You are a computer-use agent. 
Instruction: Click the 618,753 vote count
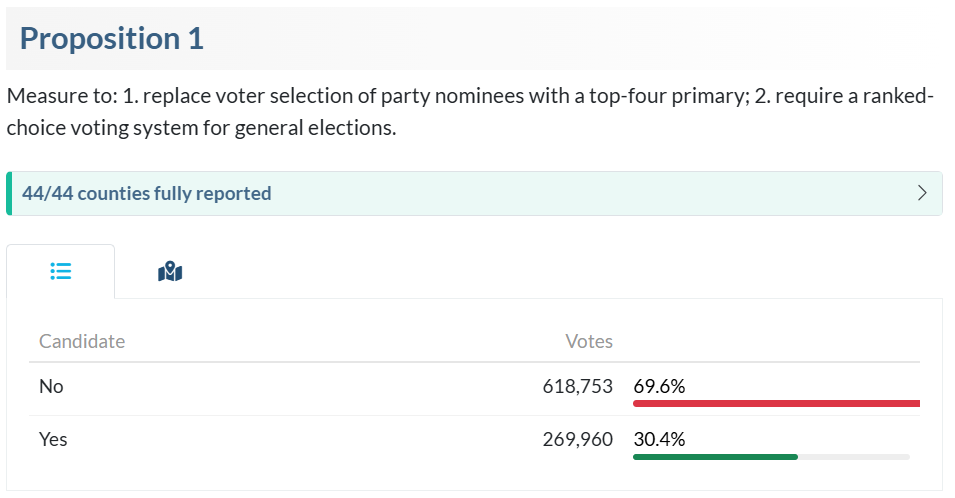point(577,386)
